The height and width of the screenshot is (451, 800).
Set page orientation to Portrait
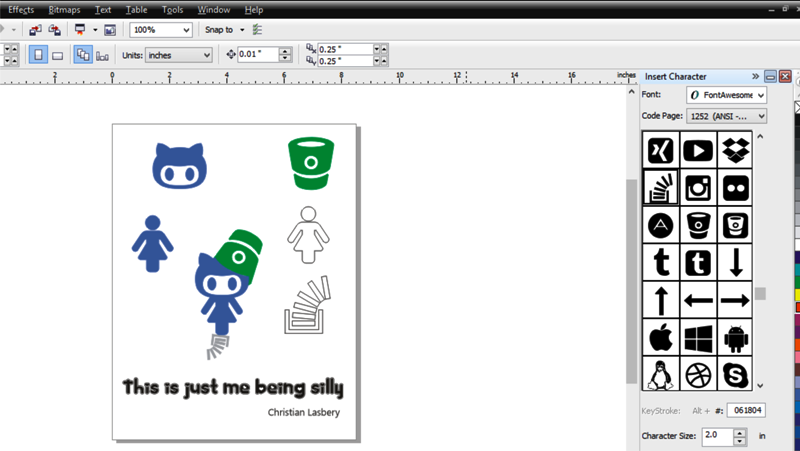pos(38,55)
